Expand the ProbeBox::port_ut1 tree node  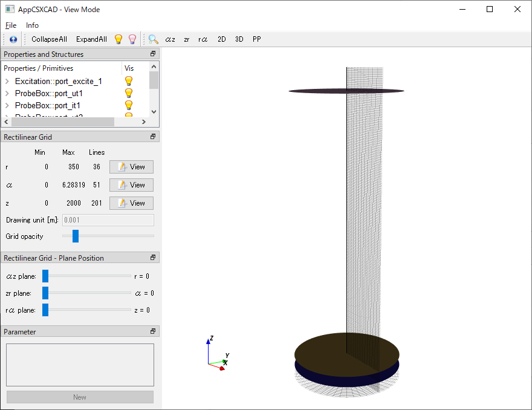click(x=7, y=93)
